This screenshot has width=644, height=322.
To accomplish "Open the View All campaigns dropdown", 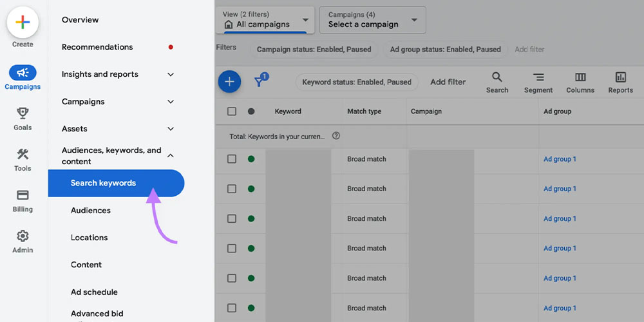I will [265, 20].
